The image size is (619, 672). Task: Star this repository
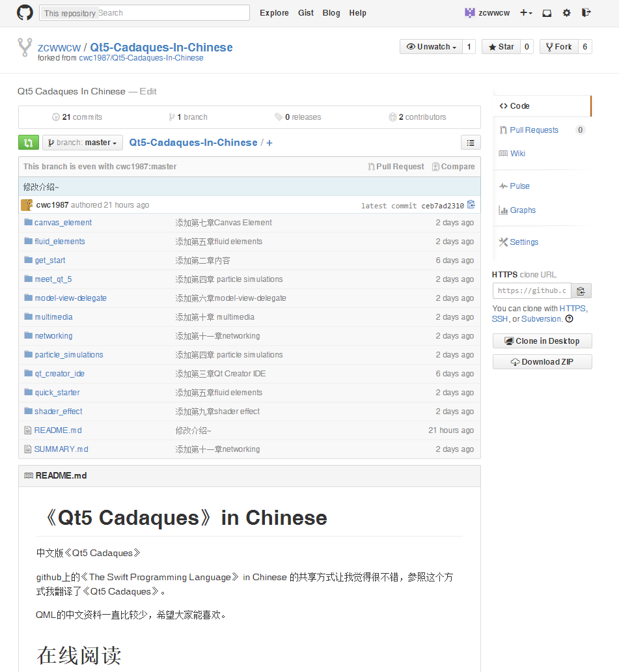501,47
